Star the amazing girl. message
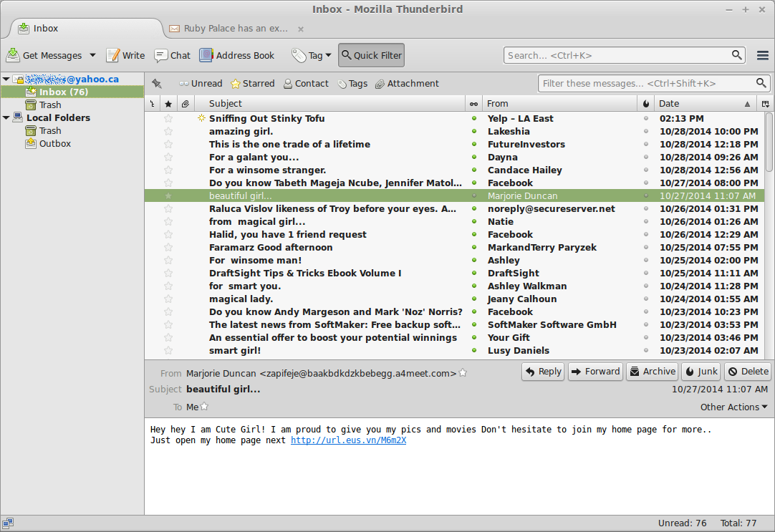Screen dimensions: 775x532 point(168,132)
